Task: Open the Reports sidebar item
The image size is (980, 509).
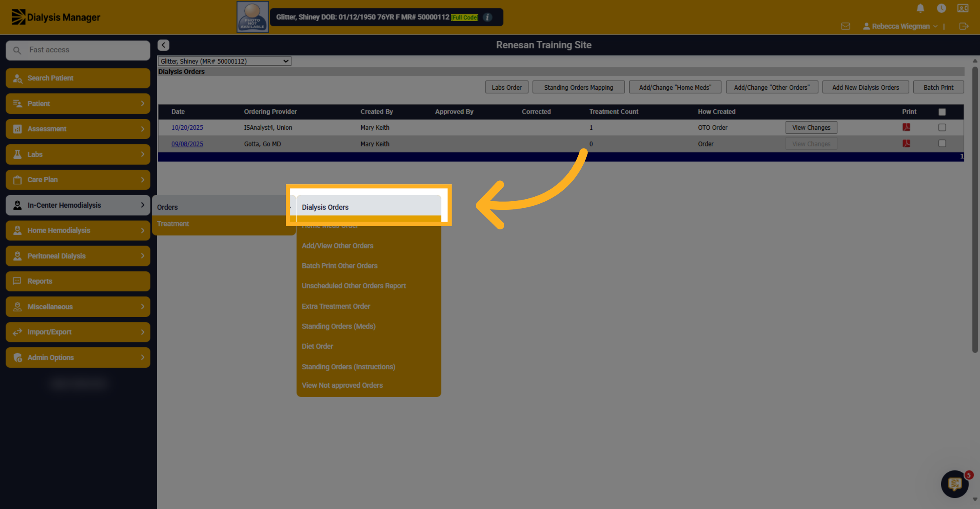Action: [x=78, y=281]
